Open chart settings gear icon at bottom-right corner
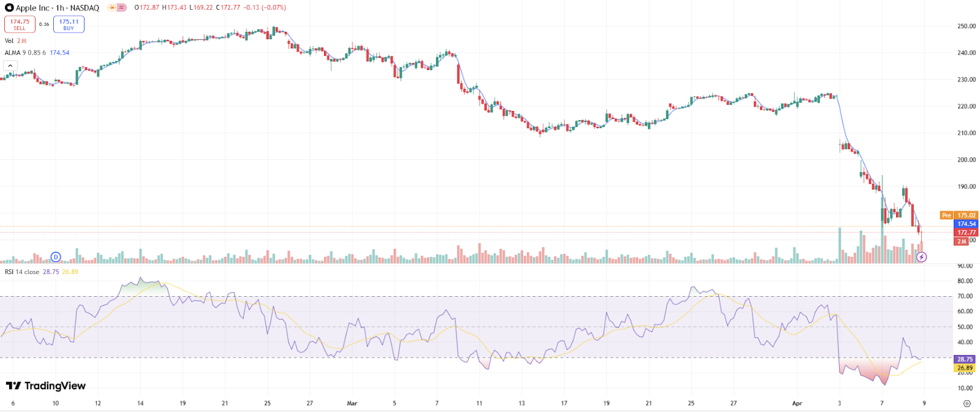The image size is (980, 412). (x=967, y=403)
